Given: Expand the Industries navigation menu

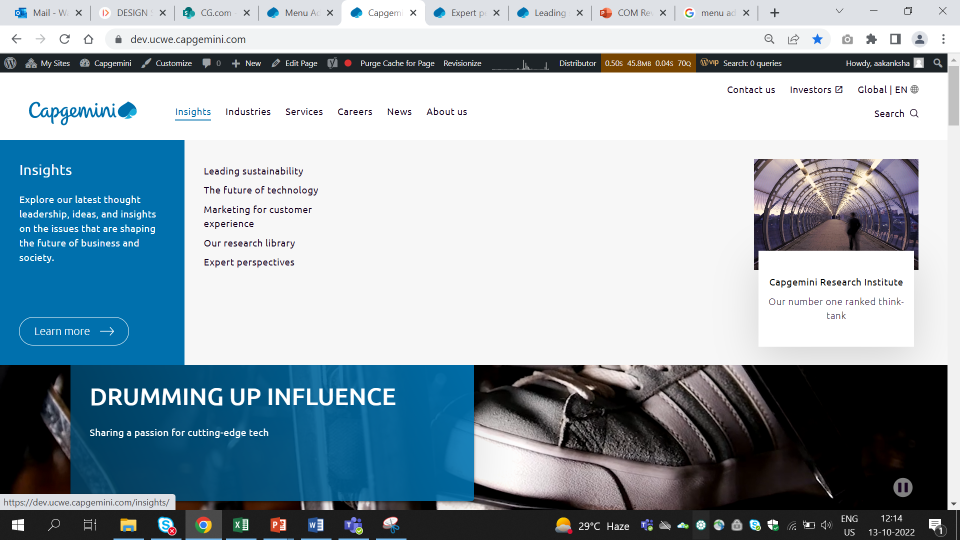Looking at the screenshot, I should pyautogui.click(x=248, y=112).
